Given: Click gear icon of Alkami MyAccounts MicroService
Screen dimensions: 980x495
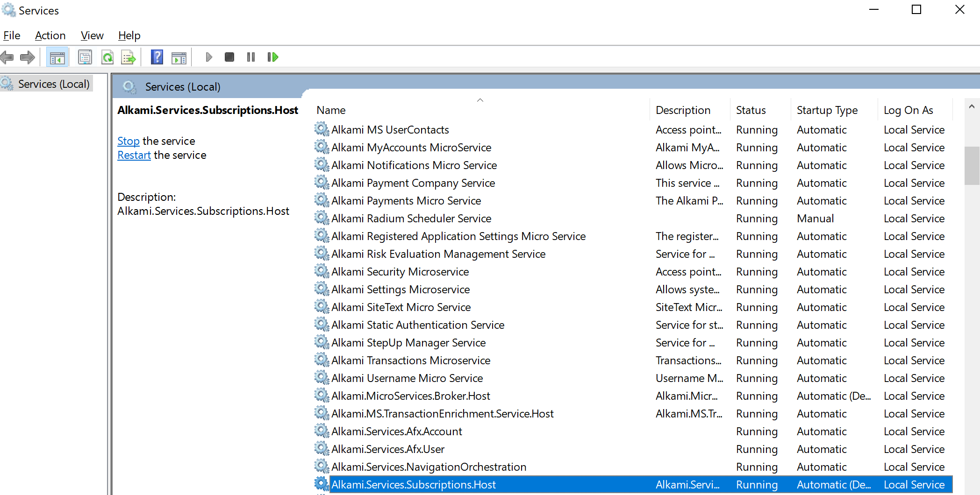Looking at the screenshot, I should click(322, 147).
